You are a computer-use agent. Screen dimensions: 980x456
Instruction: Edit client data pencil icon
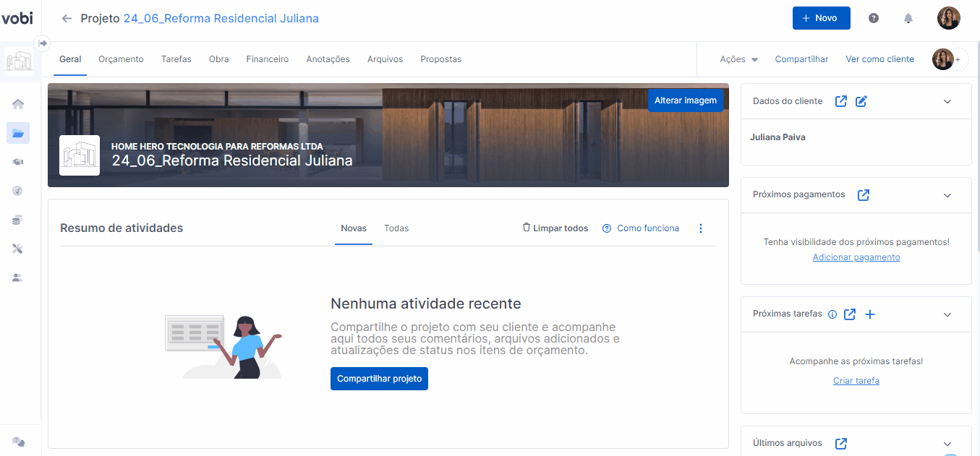point(861,101)
